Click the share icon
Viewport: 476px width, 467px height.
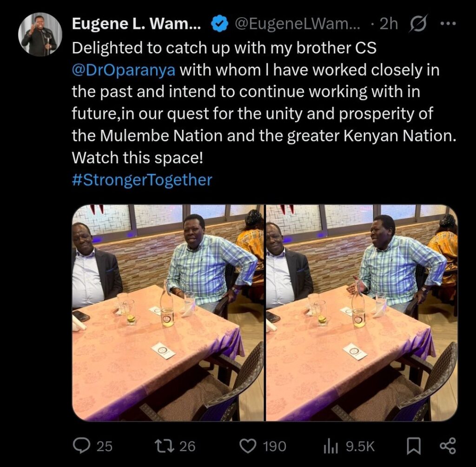(x=448, y=446)
